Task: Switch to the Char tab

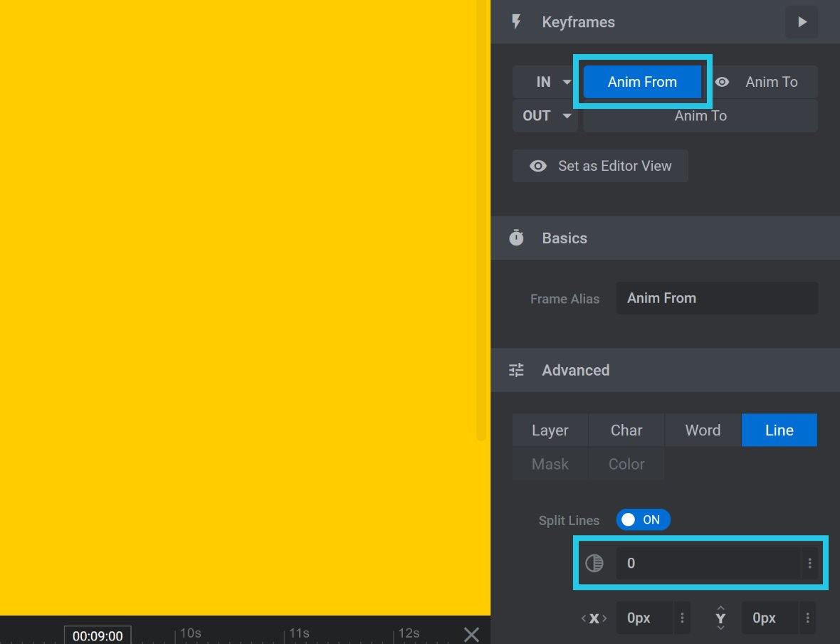Action: pos(626,430)
